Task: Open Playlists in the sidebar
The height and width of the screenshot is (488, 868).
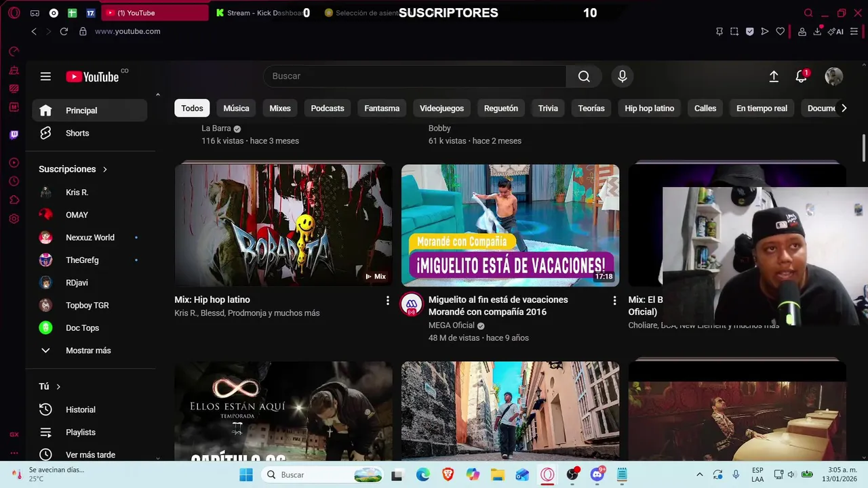Action: (x=90, y=432)
